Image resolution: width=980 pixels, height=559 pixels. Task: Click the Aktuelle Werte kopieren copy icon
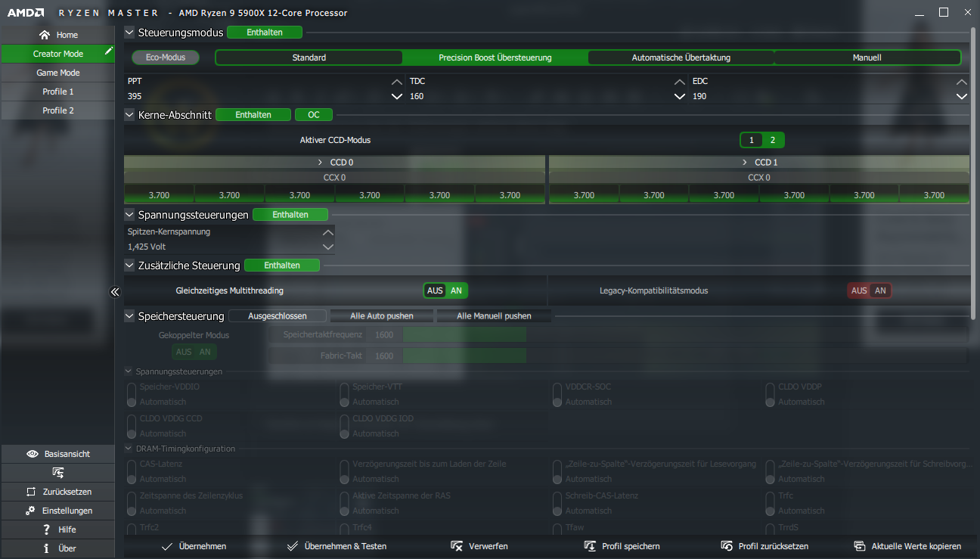pos(860,546)
